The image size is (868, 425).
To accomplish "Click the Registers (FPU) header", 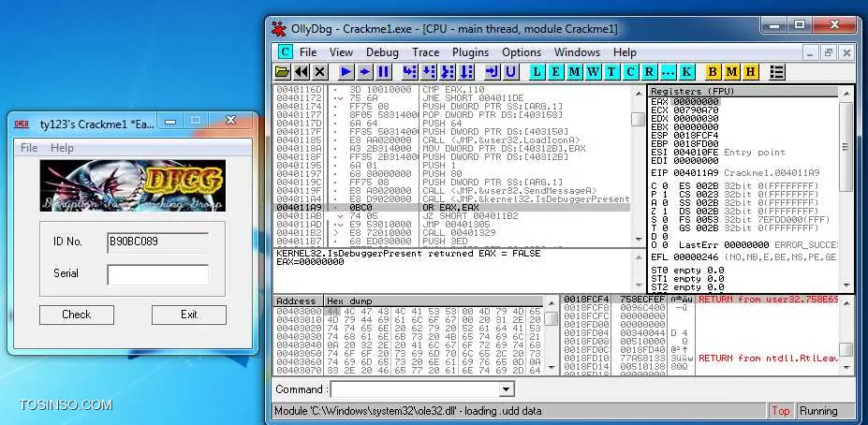I will click(743, 92).
